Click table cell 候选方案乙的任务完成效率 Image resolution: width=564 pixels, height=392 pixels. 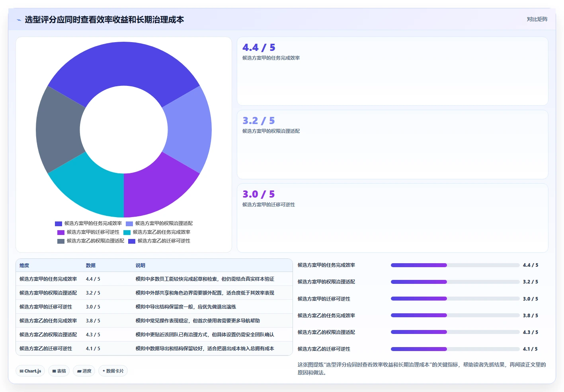(48, 321)
